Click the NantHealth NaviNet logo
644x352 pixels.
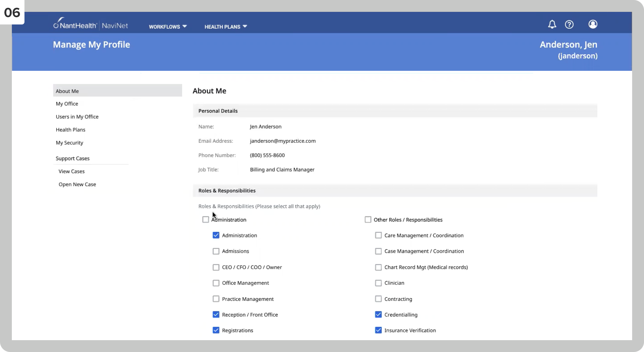pos(90,24)
